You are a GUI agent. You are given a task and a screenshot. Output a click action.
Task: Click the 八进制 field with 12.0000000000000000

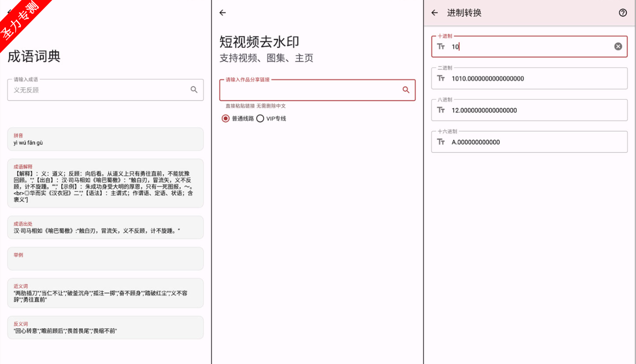click(530, 110)
